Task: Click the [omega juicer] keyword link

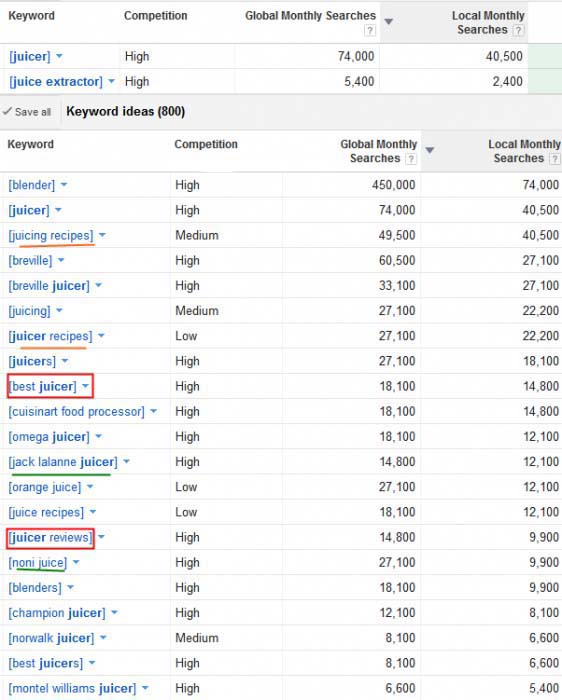Action: pos(49,437)
